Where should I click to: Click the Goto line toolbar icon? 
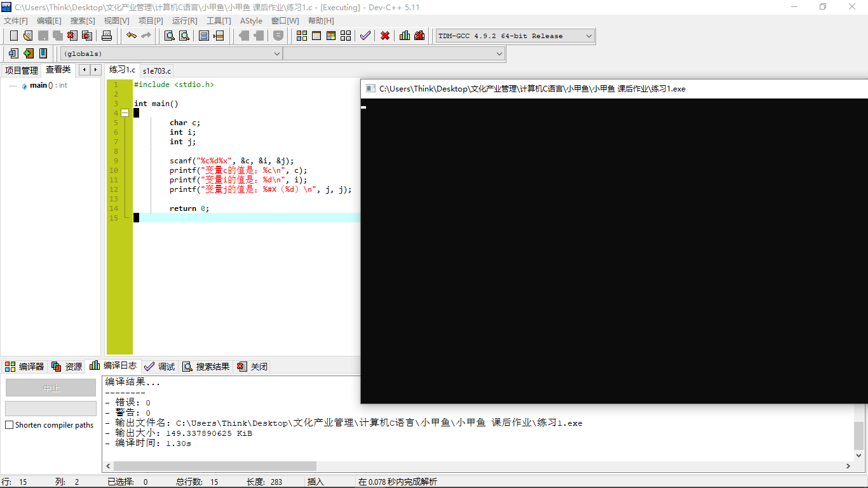[x=219, y=36]
